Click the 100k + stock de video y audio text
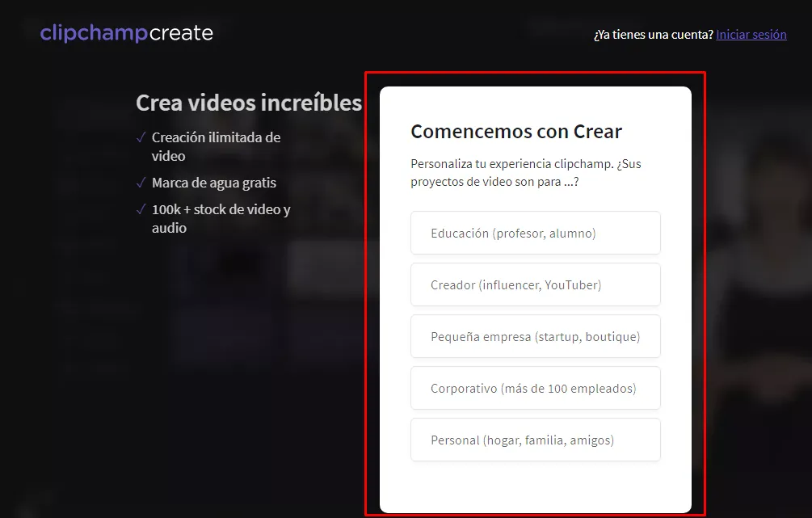 (221, 219)
